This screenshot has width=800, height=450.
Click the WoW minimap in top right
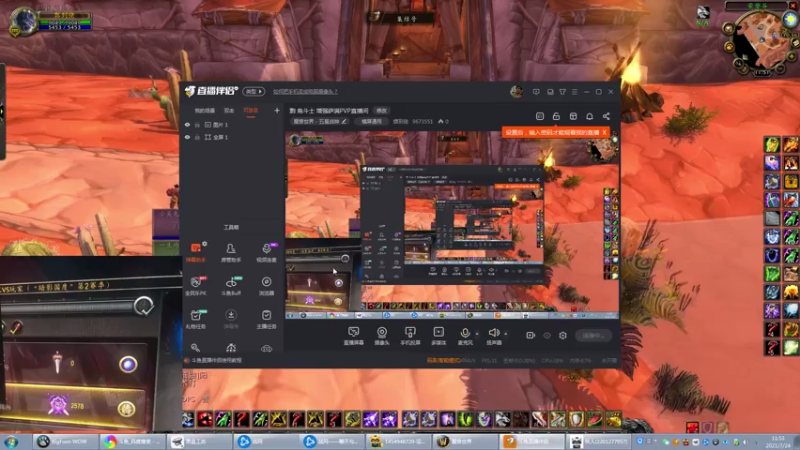click(x=762, y=43)
